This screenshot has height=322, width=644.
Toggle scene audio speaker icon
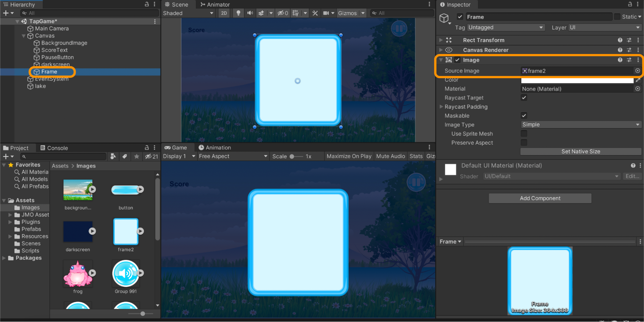tap(250, 13)
